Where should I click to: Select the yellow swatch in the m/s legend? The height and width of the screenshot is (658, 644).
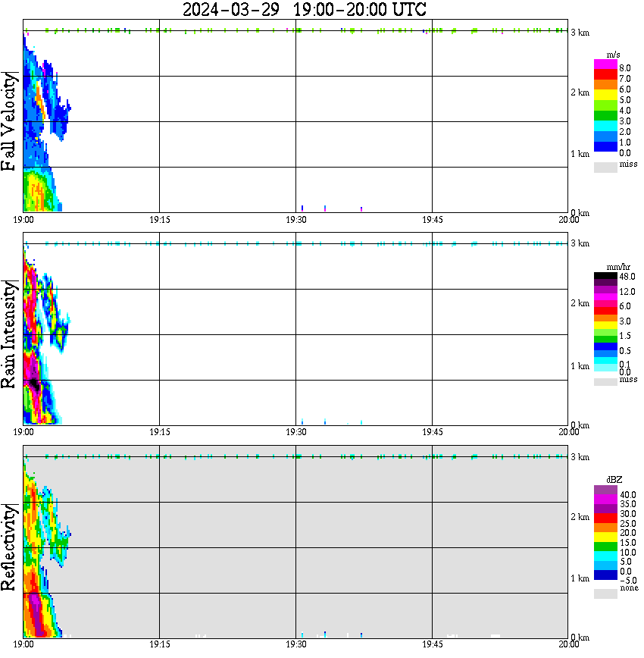tap(605, 95)
